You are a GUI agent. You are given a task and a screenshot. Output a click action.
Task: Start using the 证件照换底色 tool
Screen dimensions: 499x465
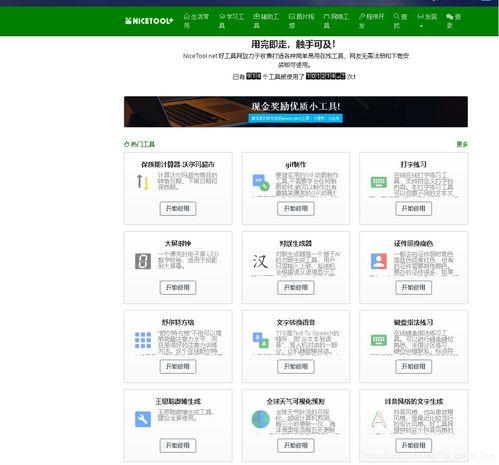click(413, 287)
